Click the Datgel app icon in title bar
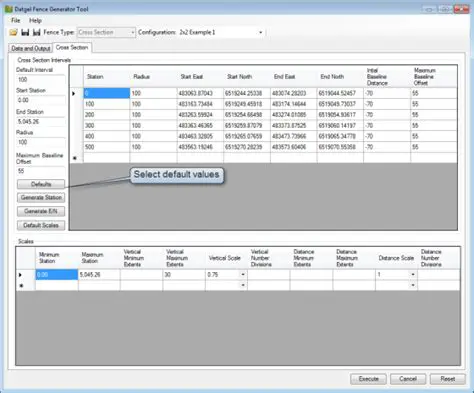Screen dimensions: 474x393 pos(9,9)
